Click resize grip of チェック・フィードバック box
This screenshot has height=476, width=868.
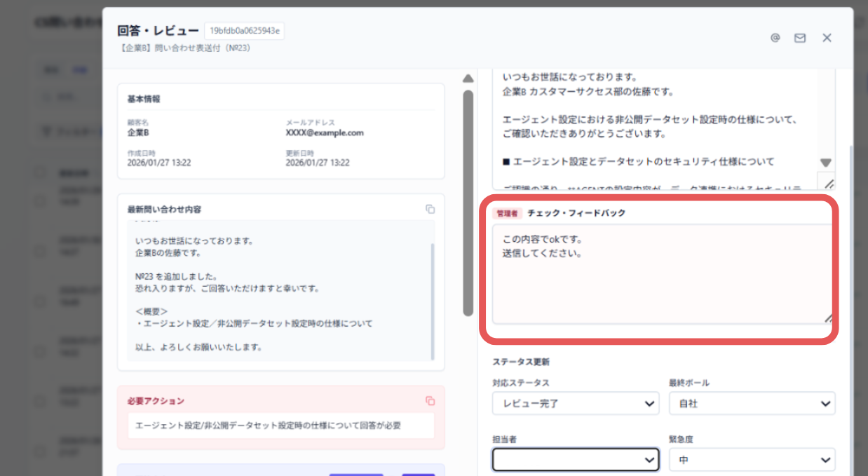(x=828, y=318)
